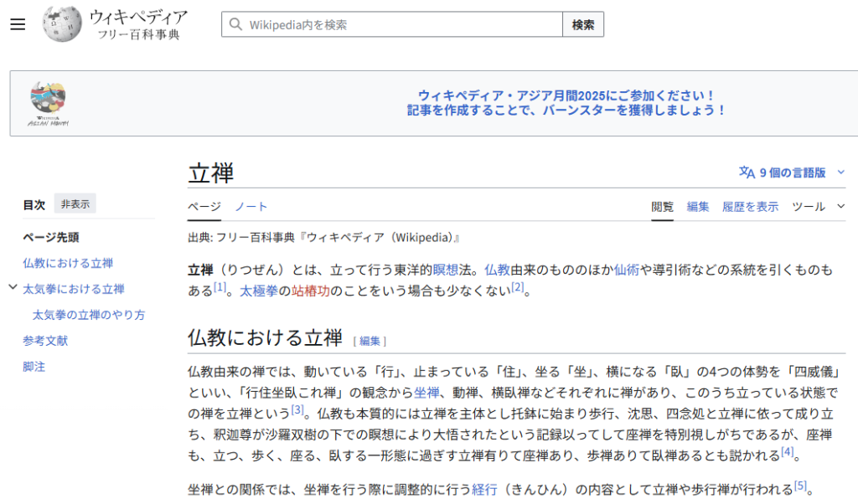Focus the Wikipedia内を検索 search field

click(x=402, y=25)
